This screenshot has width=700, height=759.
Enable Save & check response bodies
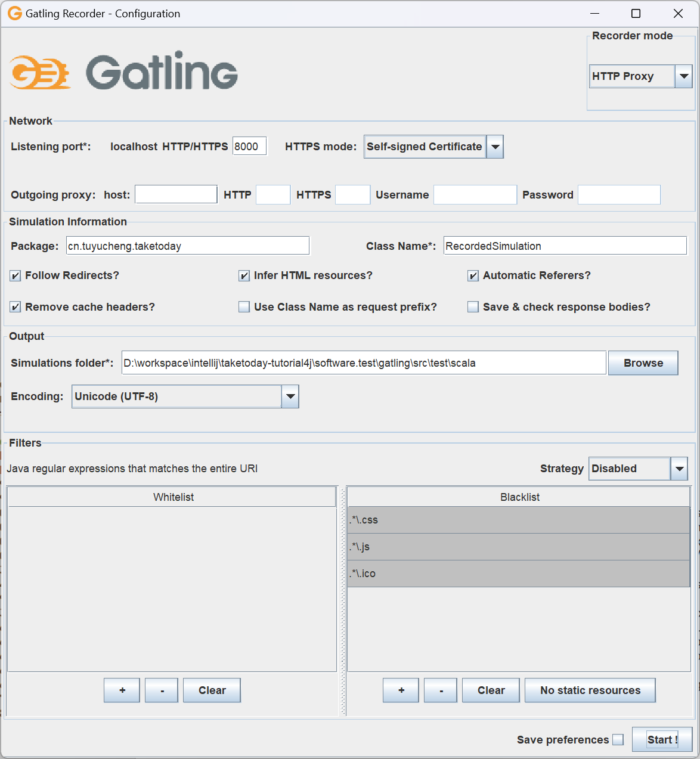[473, 307]
